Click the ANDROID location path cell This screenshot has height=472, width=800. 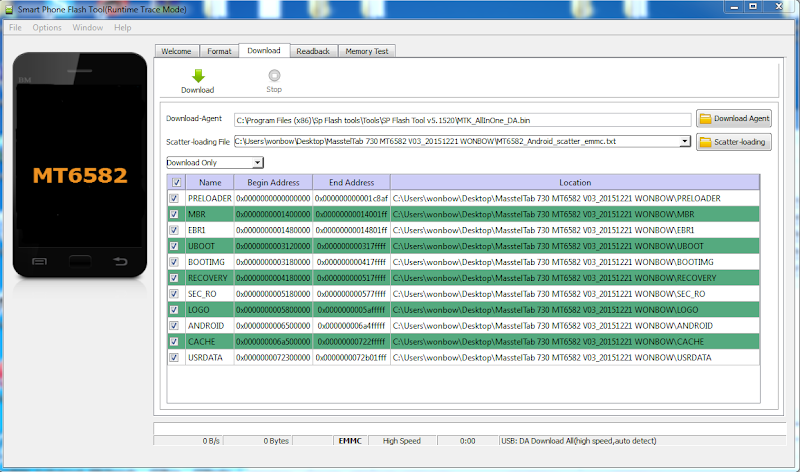pyautogui.click(x=575, y=326)
